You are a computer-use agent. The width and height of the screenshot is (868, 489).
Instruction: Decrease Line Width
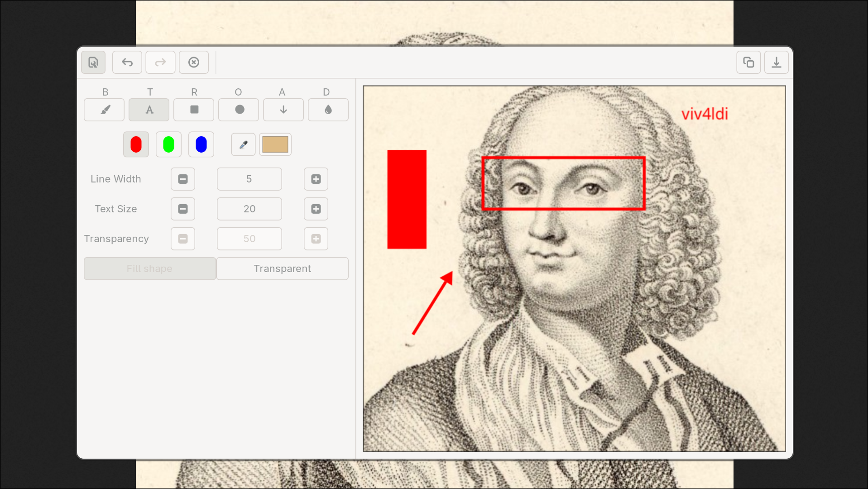pyautogui.click(x=183, y=179)
